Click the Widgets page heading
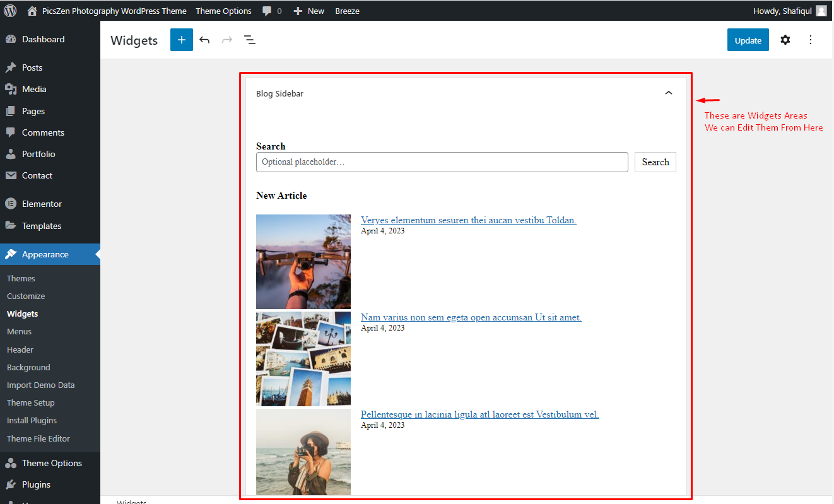This screenshot has width=834, height=504. click(x=134, y=40)
